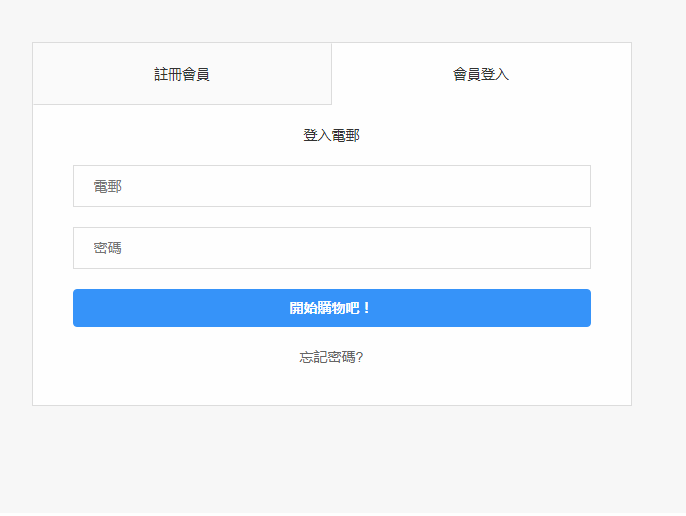The height and width of the screenshot is (516, 686).
Task: Open the 忘記密碼? link
Action: click(x=331, y=357)
